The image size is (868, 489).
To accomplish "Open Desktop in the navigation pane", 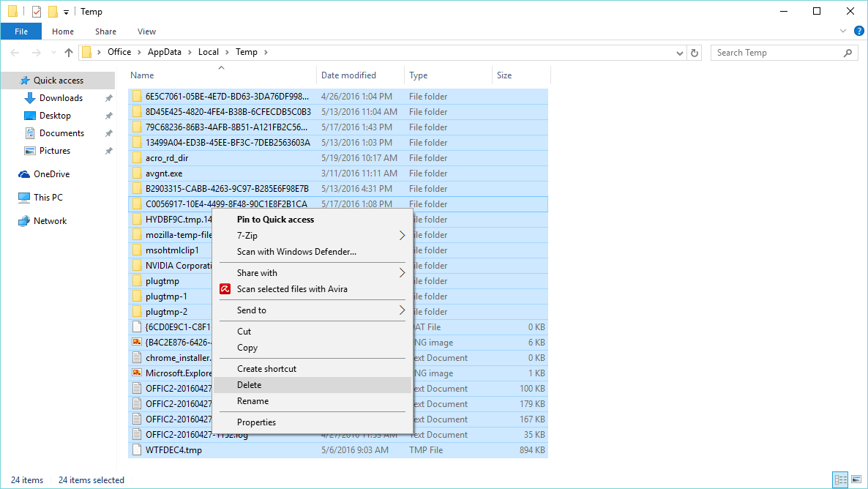I will click(55, 116).
